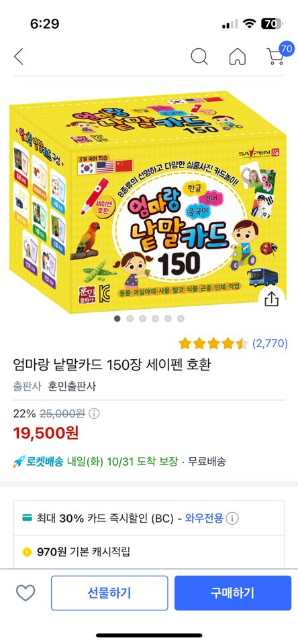
Task: Go to home via house icon
Action: pos(238,56)
